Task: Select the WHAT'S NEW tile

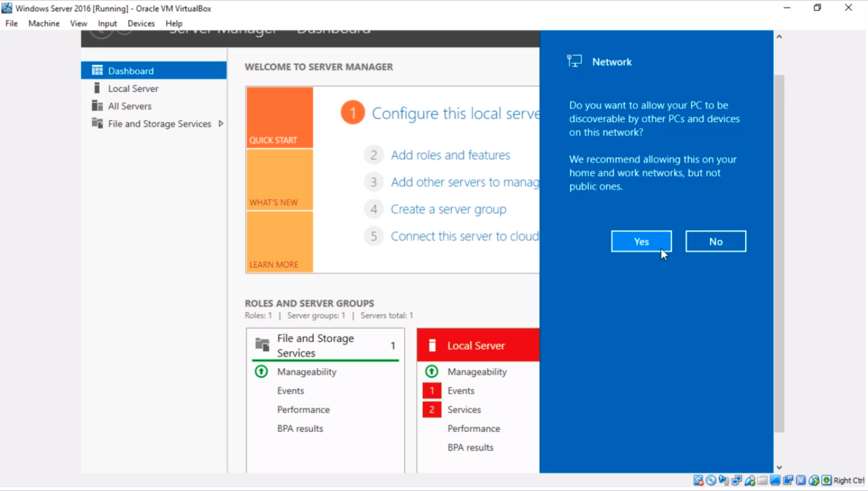Action: (280, 180)
